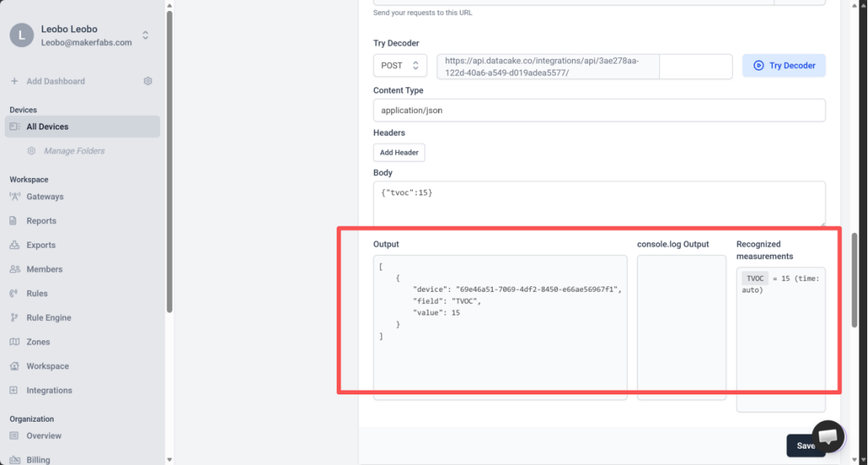Screen dimensions: 868x465
Task: Open the POST method dropdown
Action: click(x=399, y=66)
